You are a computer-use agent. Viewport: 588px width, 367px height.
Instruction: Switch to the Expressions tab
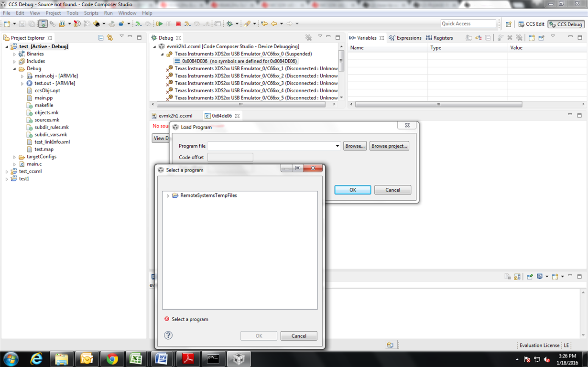coord(405,38)
